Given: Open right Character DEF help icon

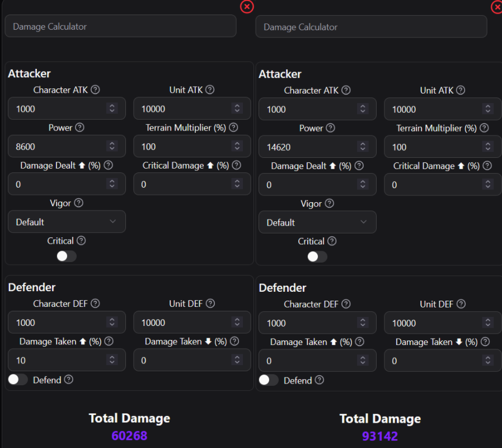Looking at the screenshot, I should 346,304.
